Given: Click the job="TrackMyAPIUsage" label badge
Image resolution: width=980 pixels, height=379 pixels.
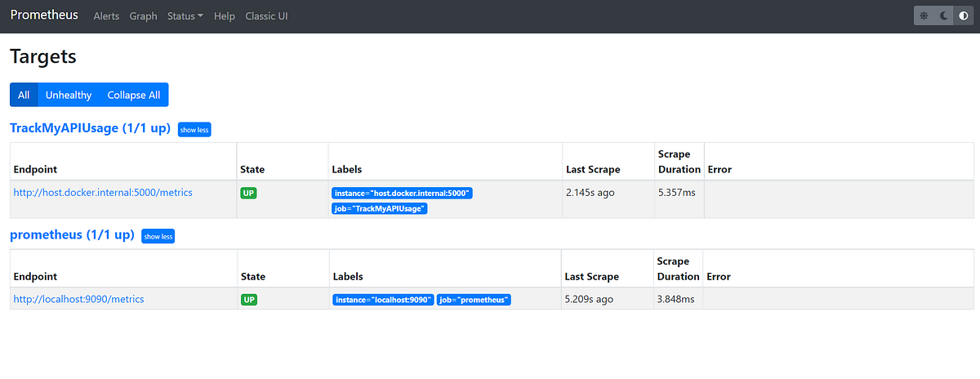Looking at the screenshot, I should tap(381, 208).
